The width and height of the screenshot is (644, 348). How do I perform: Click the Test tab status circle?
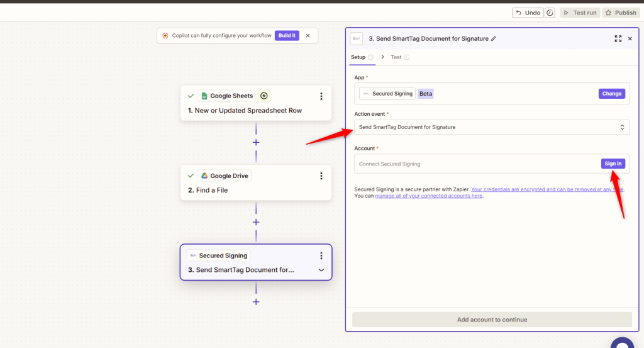pyautogui.click(x=406, y=57)
